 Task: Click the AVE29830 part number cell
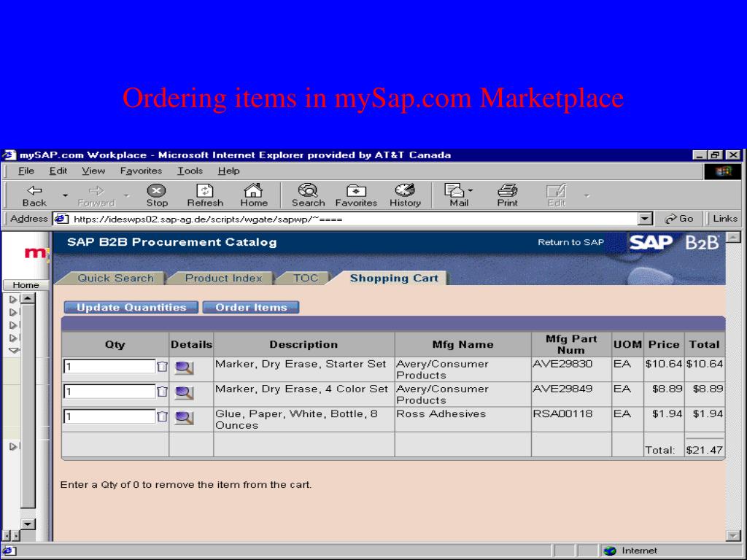tap(571, 369)
